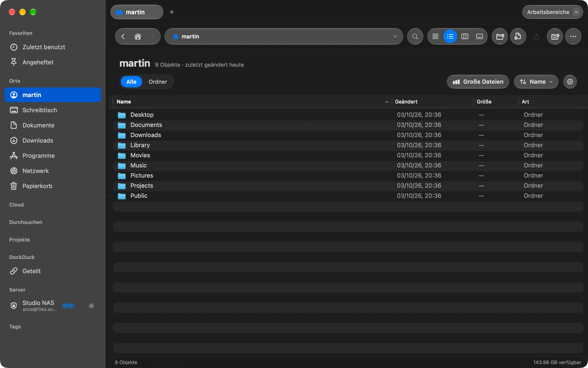The image size is (588, 368).
Task: Open Programme in sidebar
Action: (53, 156)
